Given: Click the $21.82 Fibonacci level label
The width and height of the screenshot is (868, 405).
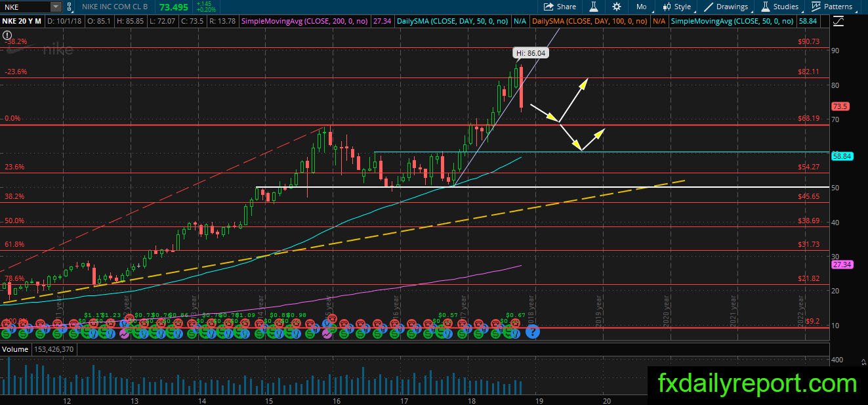Looking at the screenshot, I should click(x=809, y=278).
